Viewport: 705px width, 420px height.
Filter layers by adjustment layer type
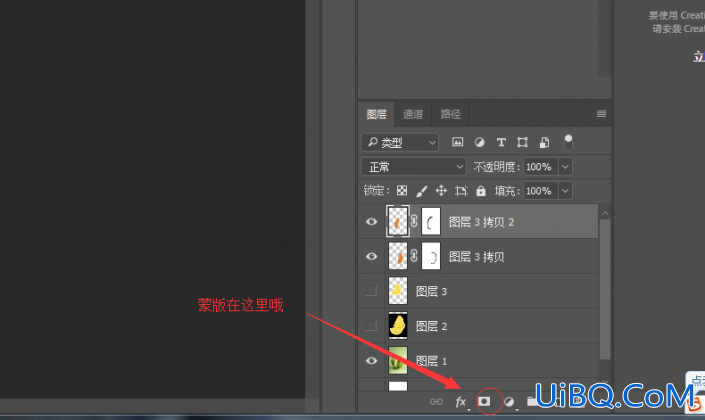click(x=480, y=143)
